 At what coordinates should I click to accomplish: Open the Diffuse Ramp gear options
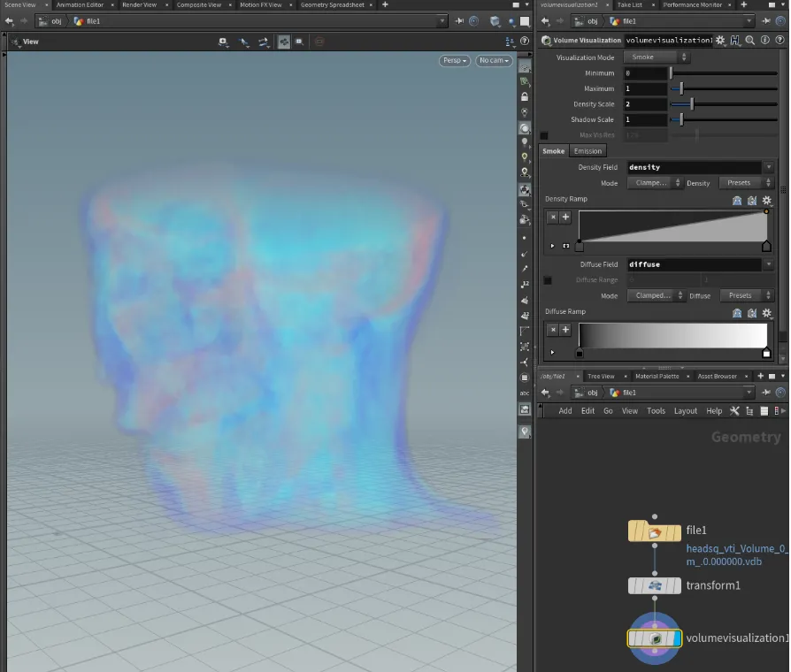767,313
